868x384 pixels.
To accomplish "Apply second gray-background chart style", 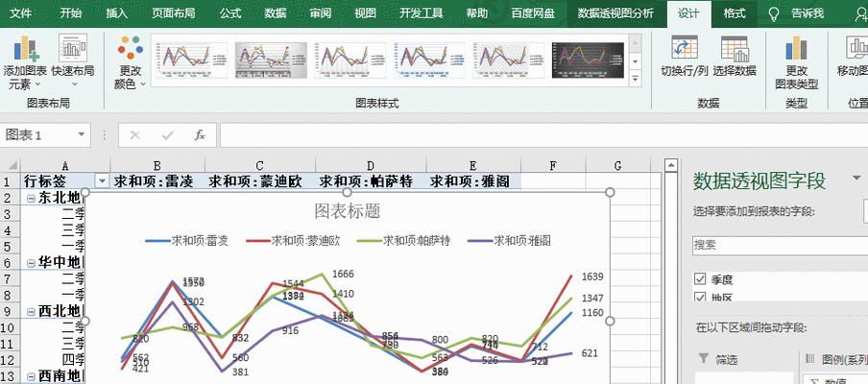I will (271, 60).
